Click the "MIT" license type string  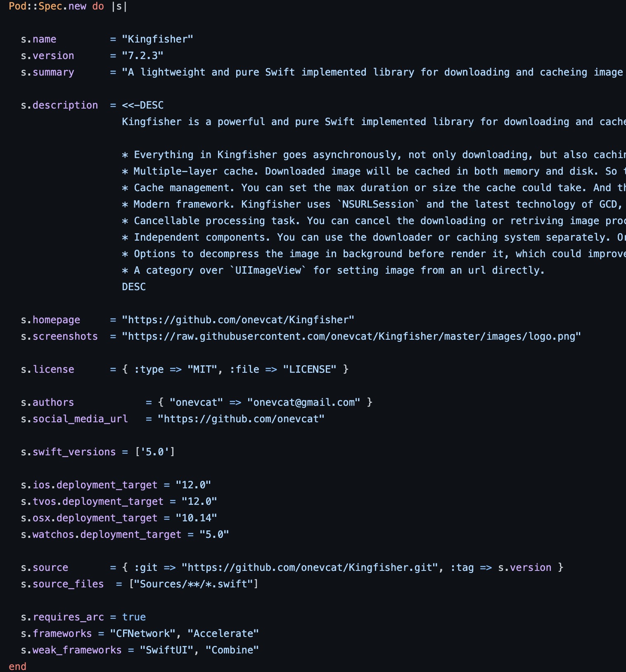click(x=202, y=369)
